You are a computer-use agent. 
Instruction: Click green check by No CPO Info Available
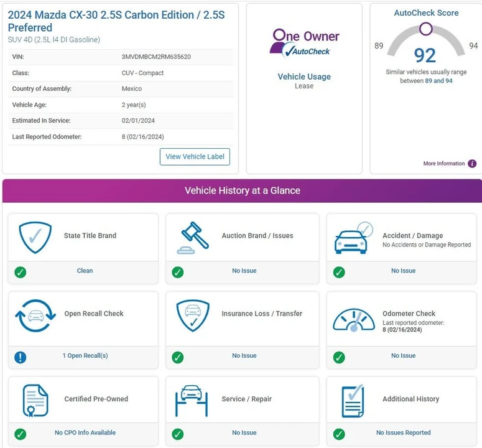pos(21,434)
